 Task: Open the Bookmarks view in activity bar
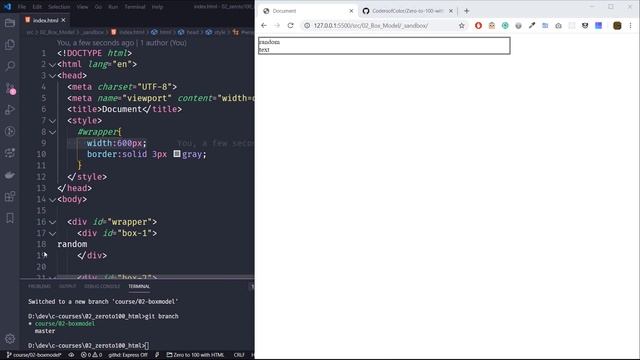pyautogui.click(x=10, y=218)
